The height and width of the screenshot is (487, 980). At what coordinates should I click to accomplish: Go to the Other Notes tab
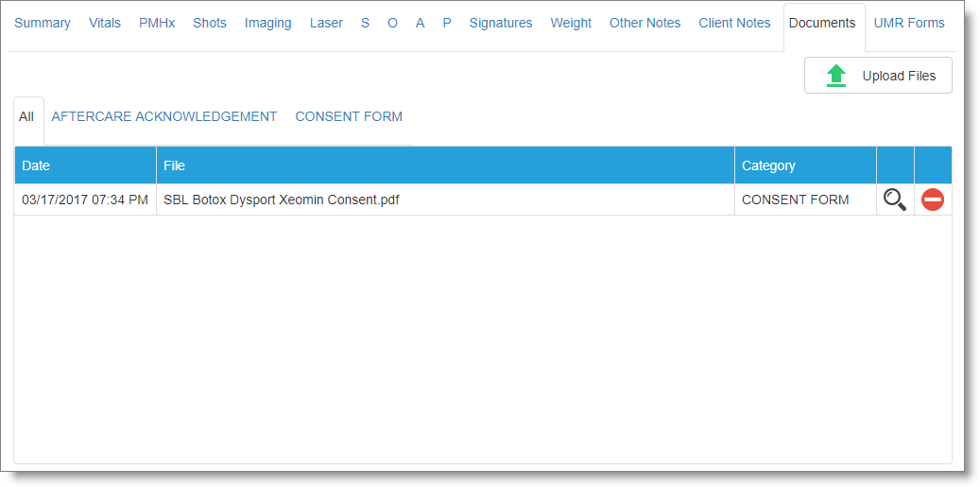pos(645,23)
